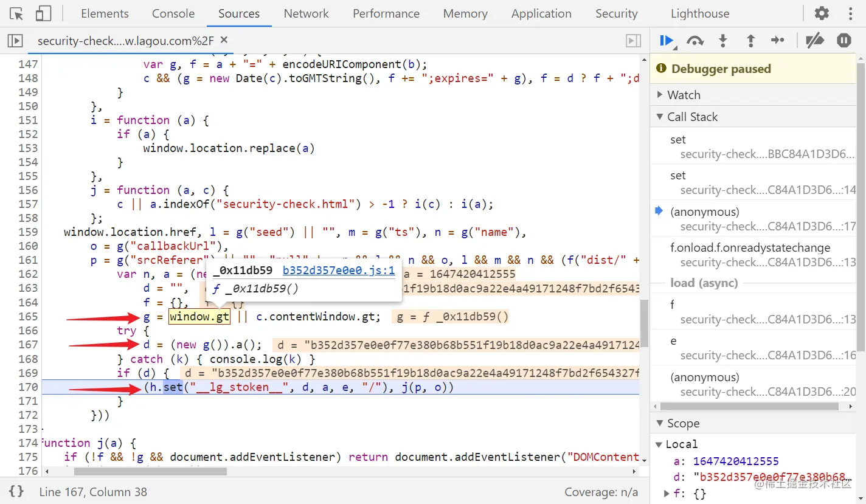Select the 'f' call stack frame
Image resolution: width=866 pixels, height=504 pixels.
(x=754, y=311)
